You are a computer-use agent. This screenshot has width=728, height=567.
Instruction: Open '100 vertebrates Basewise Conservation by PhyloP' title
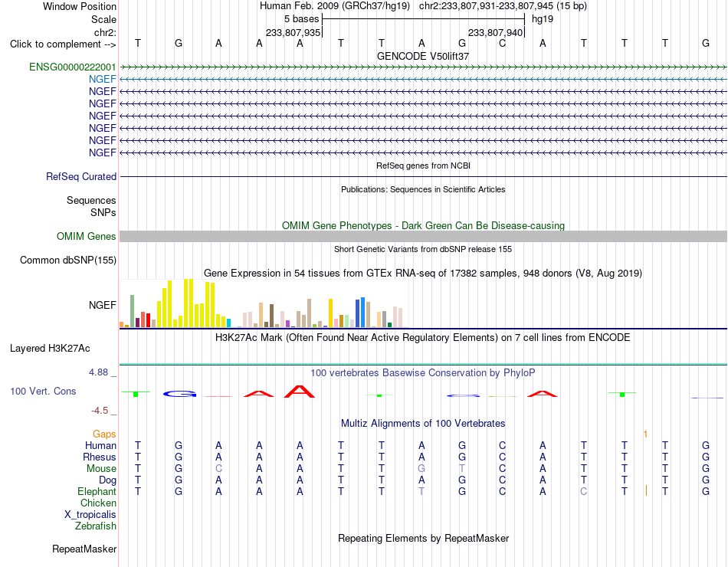point(423,373)
